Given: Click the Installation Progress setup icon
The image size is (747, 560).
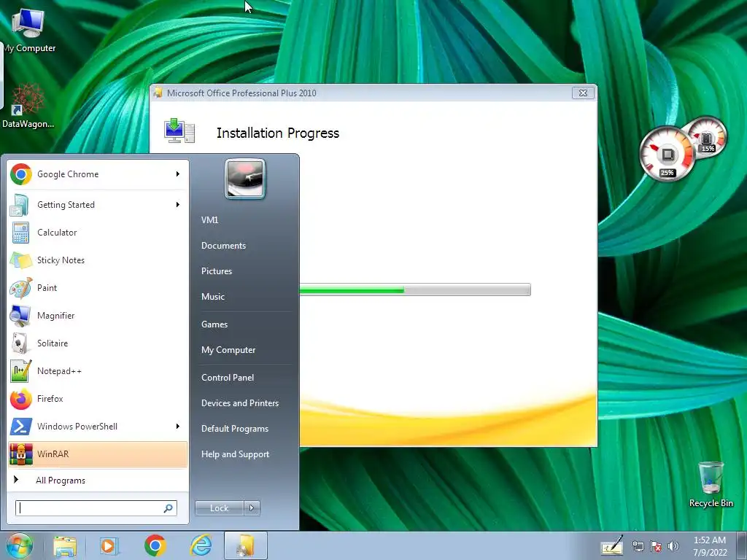Looking at the screenshot, I should (x=179, y=131).
